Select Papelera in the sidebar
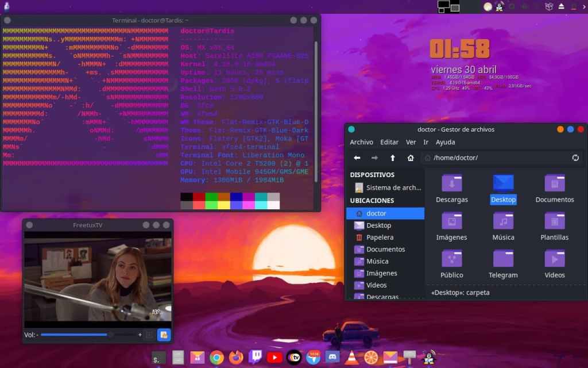The image size is (588, 368). (380, 237)
